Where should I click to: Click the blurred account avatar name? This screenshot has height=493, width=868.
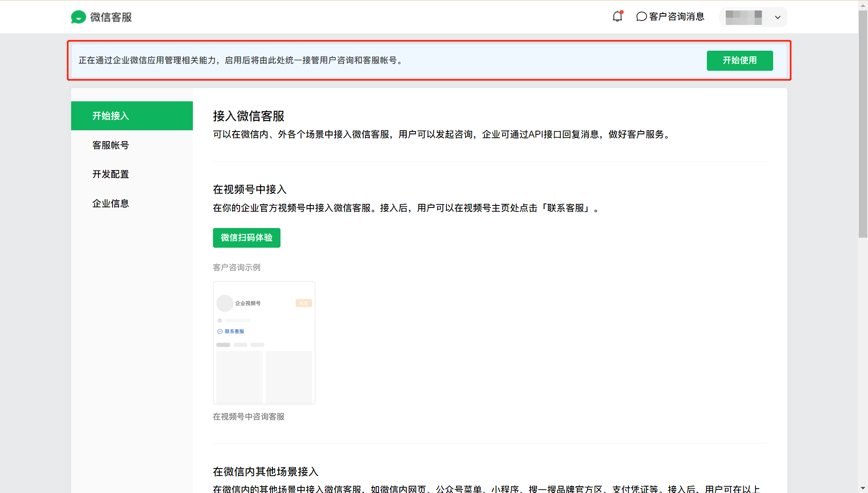[744, 17]
